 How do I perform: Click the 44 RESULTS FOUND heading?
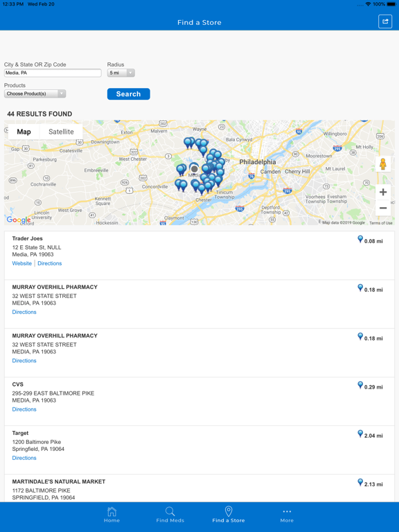pyautogui.click(x=39, y=114)
